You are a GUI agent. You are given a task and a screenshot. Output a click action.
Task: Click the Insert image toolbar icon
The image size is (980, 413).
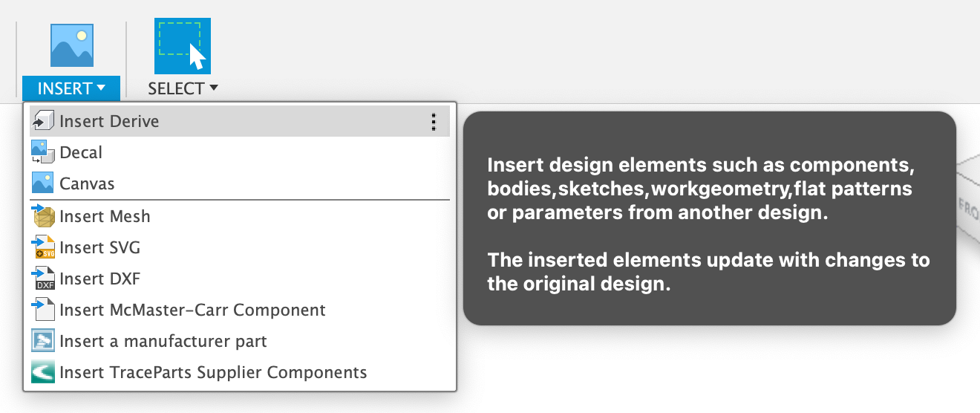(x=72, y=45)
